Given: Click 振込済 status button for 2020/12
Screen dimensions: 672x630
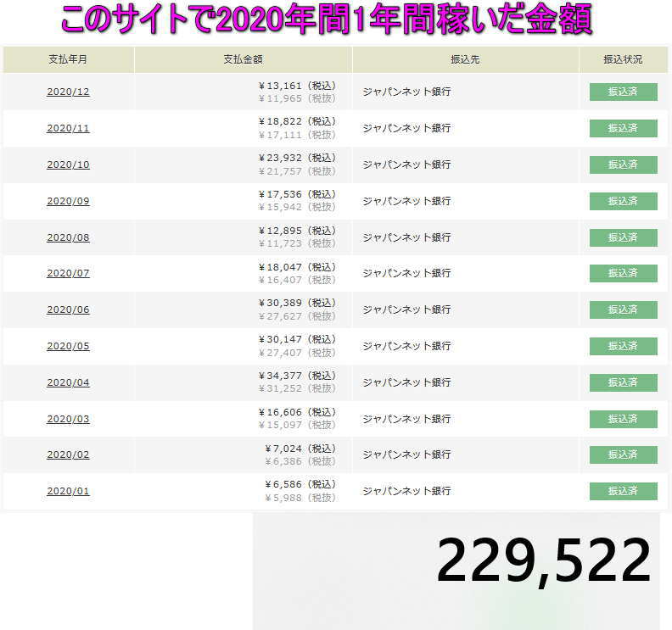Looking at the screenshot, I should click(x=623, y=92).
